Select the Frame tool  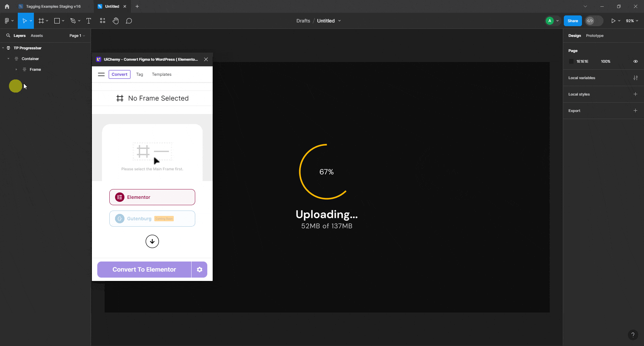[41, 20]
